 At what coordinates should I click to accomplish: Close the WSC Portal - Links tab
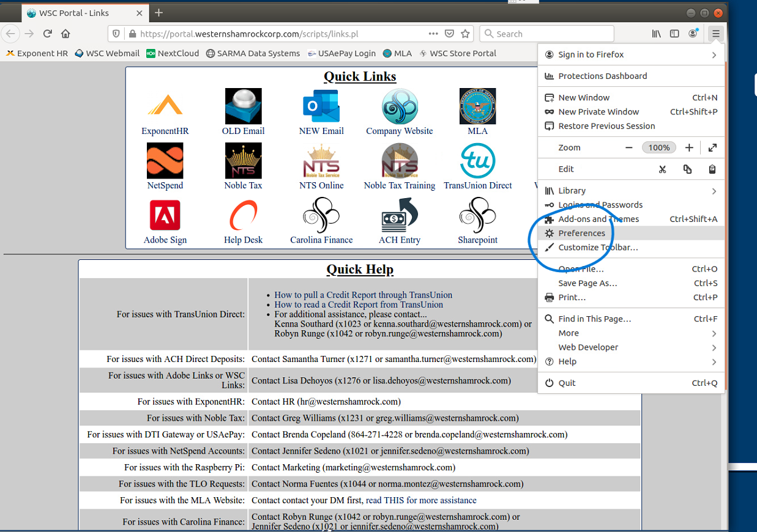140,13
